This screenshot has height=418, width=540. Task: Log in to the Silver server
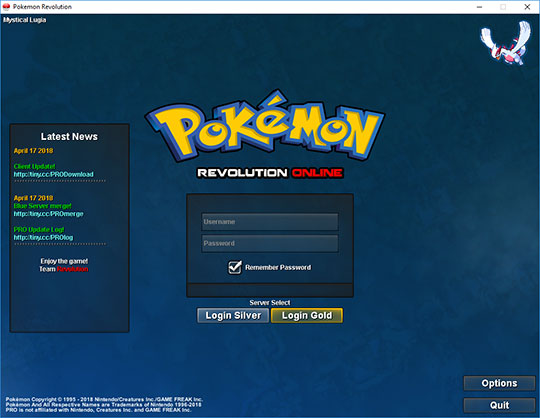[233, 315]
